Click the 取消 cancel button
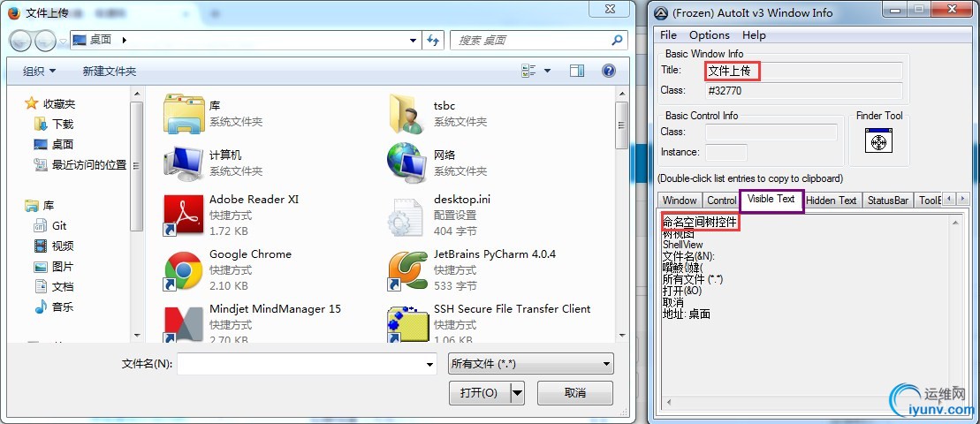The width and height of the screenshot is (980, 424). pos(574,393)
